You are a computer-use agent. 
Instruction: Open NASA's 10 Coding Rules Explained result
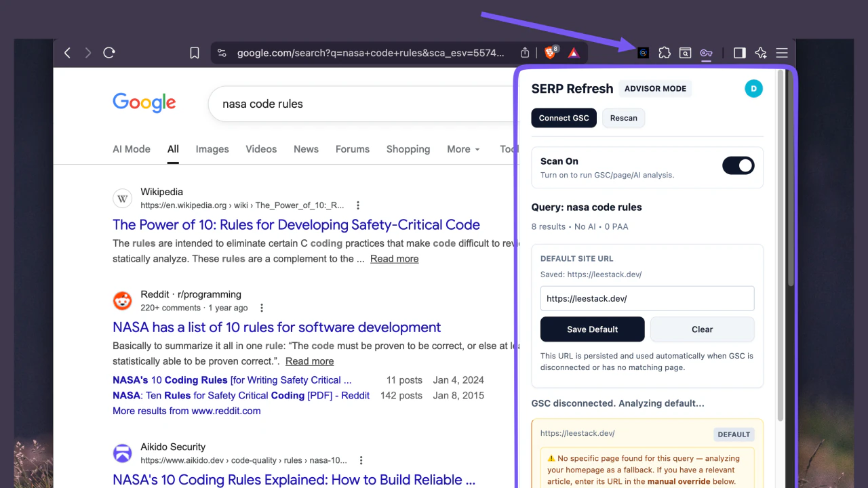pyautogui.click(x=294, y=479)
